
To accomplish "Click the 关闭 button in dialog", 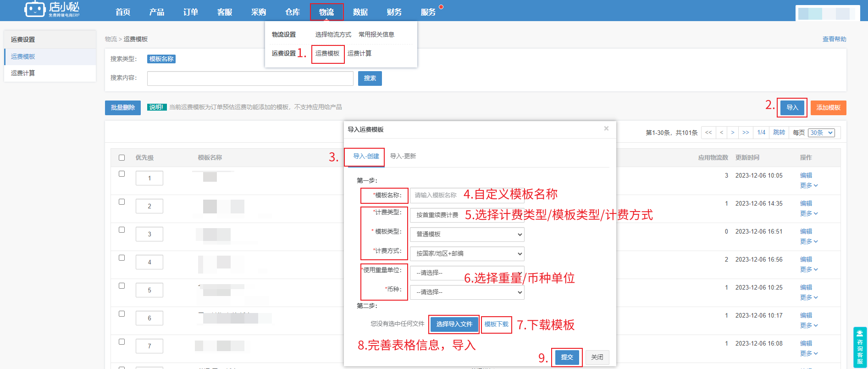I will click(597, 357).
